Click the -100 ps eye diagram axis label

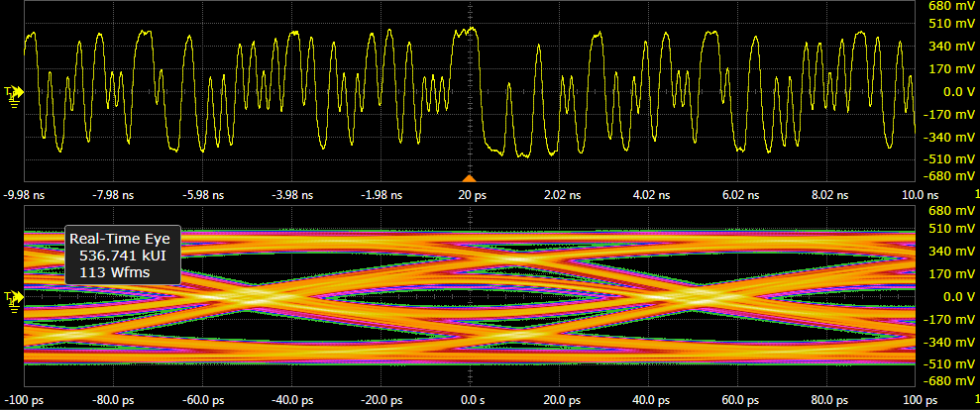click(x=26, y=401)
